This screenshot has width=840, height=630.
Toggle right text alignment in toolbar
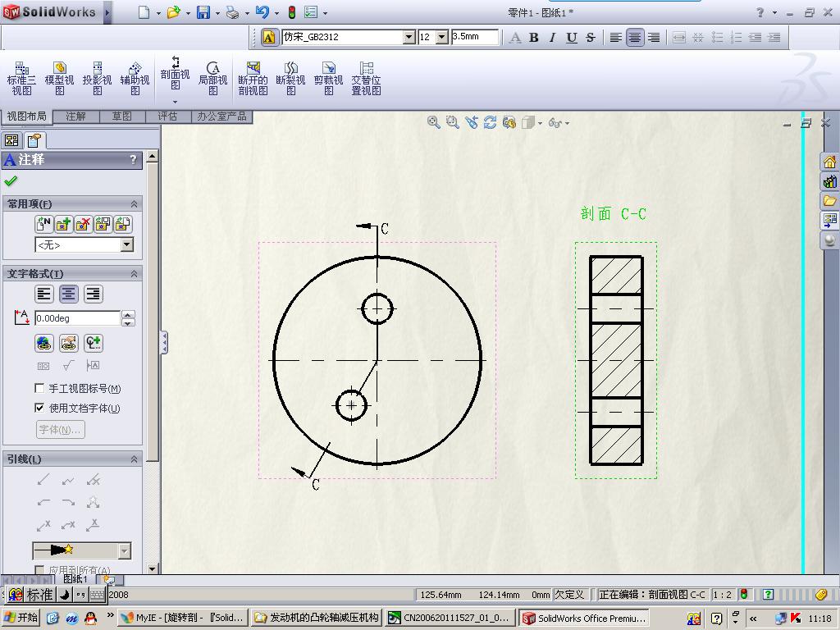[x=654, y=38]
